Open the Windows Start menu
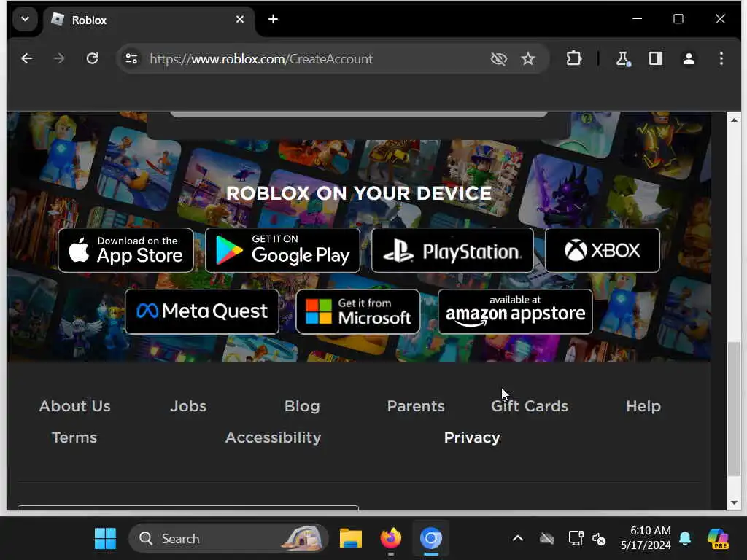747x560 pixels. [x=105, y=539]
